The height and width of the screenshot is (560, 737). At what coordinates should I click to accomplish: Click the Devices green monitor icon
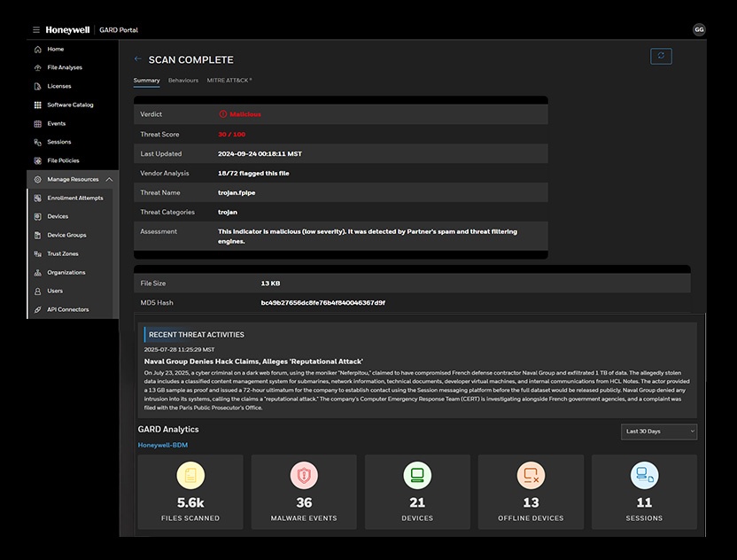(417, 475)
